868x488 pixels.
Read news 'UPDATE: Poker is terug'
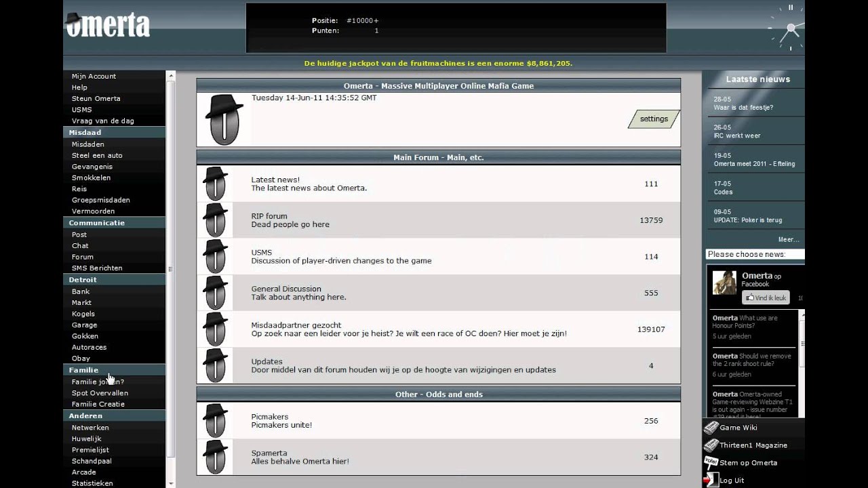point(748,220)
